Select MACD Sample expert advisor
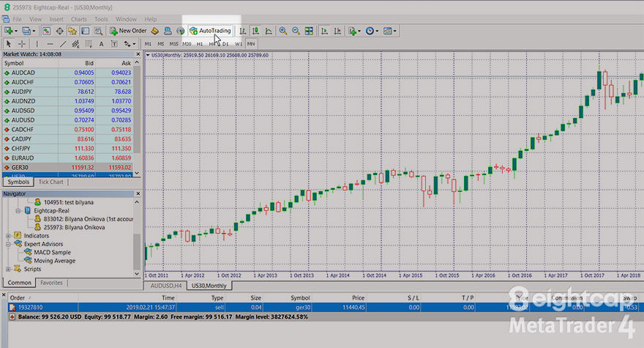The height and width of the screenshot is (348, 644). point(52,252)
